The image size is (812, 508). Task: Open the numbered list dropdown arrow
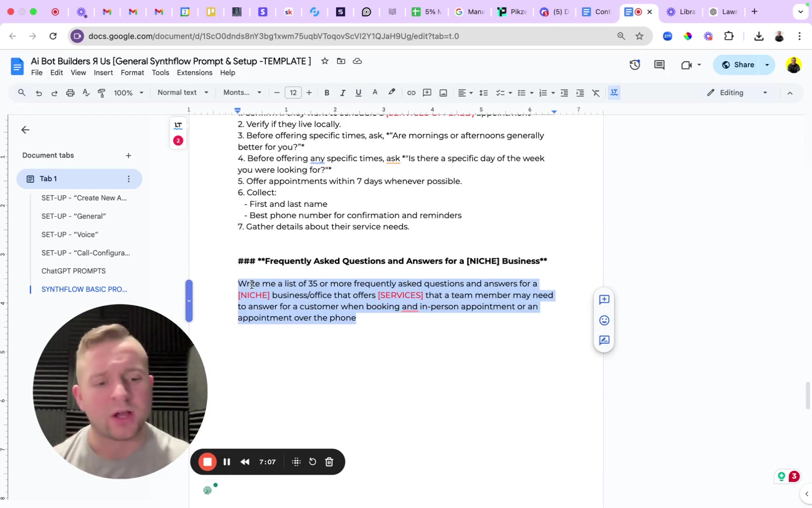click(x=553, y=93)
